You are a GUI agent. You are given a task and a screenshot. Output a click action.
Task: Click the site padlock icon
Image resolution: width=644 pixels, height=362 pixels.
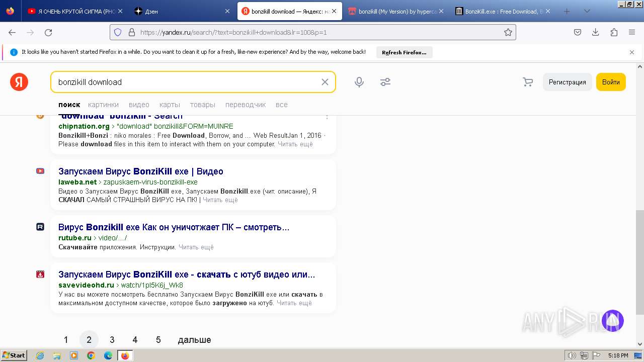[x=132, y=32]
